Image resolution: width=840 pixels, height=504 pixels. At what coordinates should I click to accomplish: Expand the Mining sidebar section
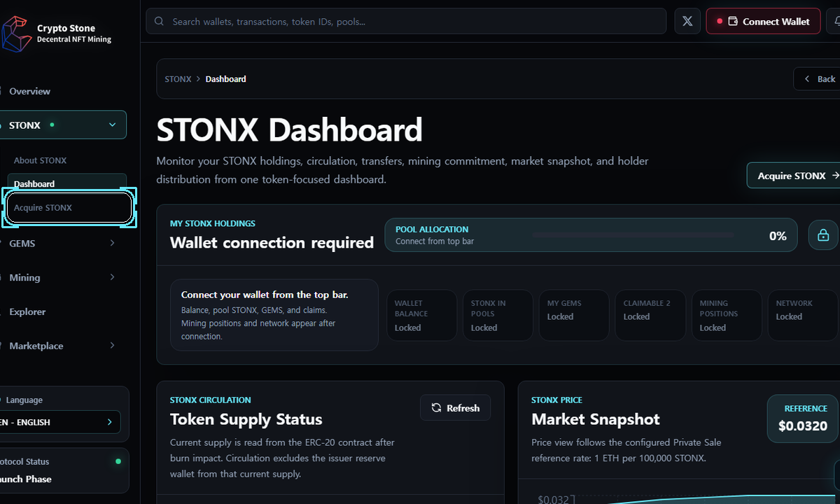click(112, 277)
